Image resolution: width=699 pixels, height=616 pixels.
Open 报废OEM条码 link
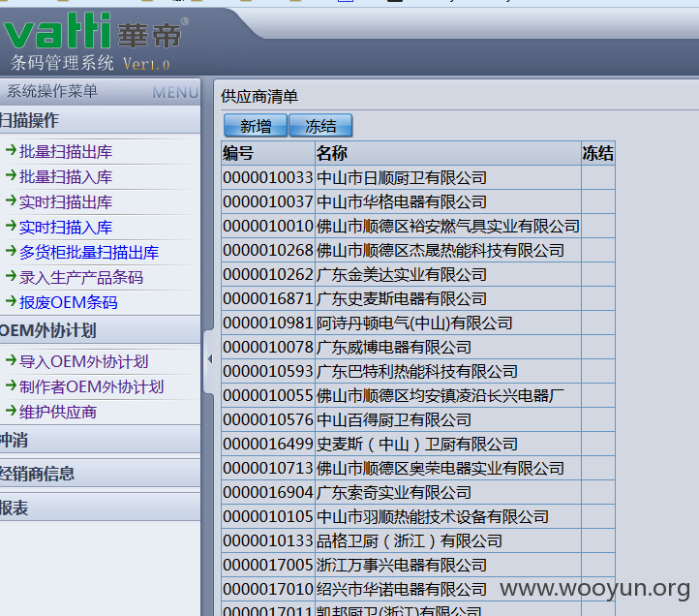pyautogui.click(x=68, y=302)
